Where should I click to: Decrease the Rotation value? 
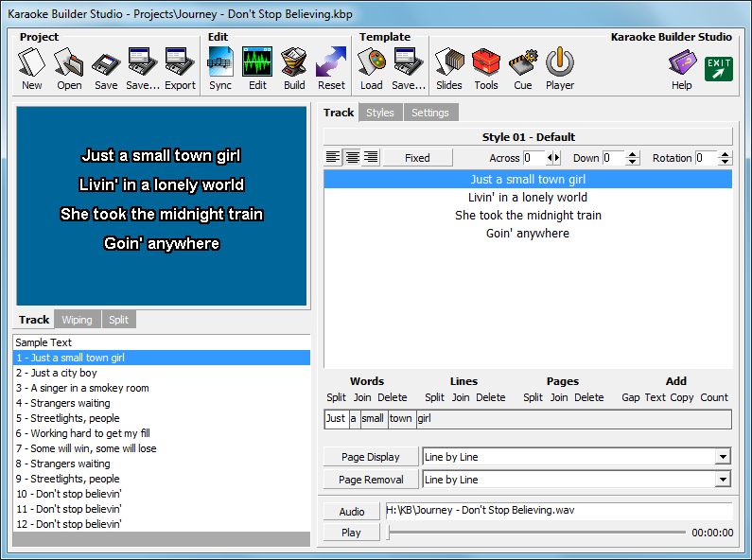click(726, 162)
